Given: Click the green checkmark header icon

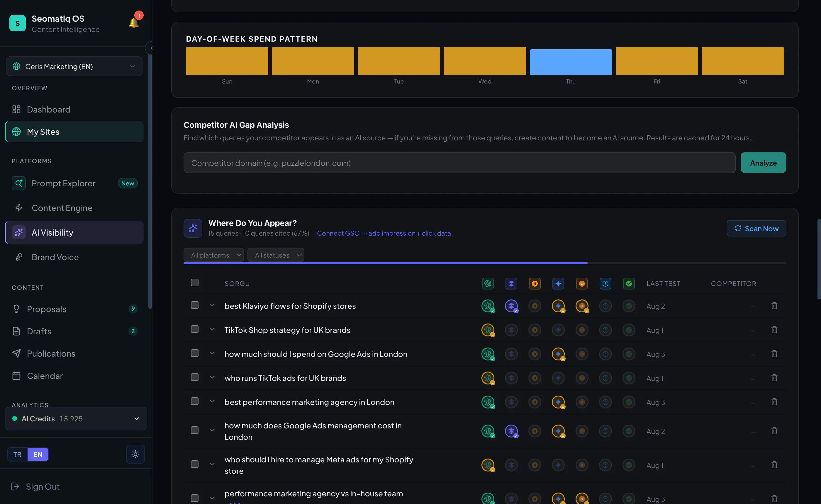Looking at the screenshot, I should (x=629, y=284).
